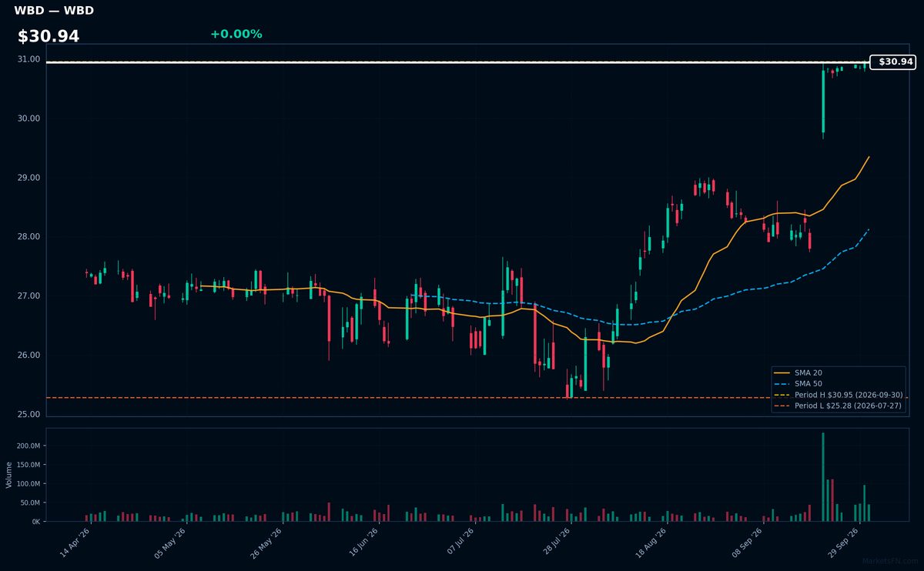Select the Period L $25.28 legend entry

point(838,406)
